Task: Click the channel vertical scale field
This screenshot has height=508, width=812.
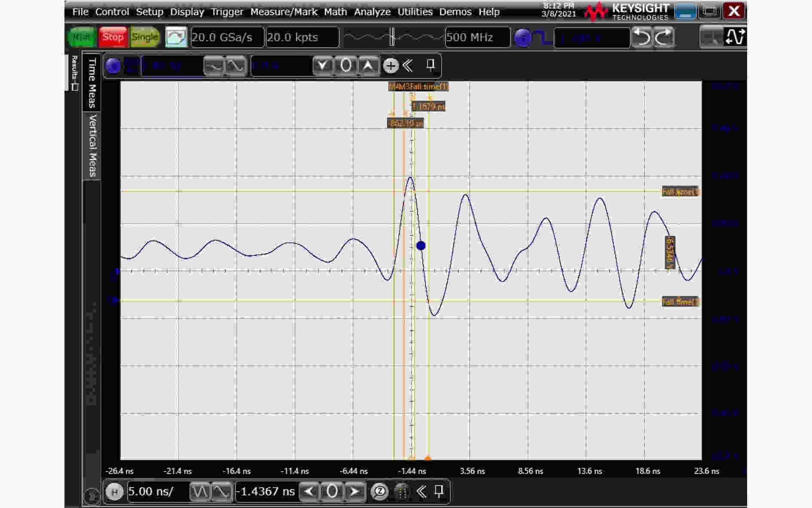Action: (172, 66)
